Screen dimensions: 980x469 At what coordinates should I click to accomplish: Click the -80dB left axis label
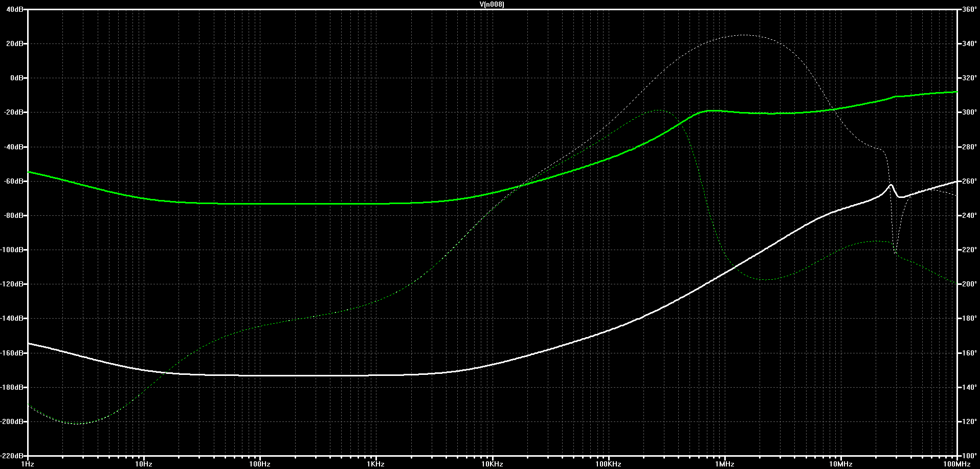pos(14,215)
